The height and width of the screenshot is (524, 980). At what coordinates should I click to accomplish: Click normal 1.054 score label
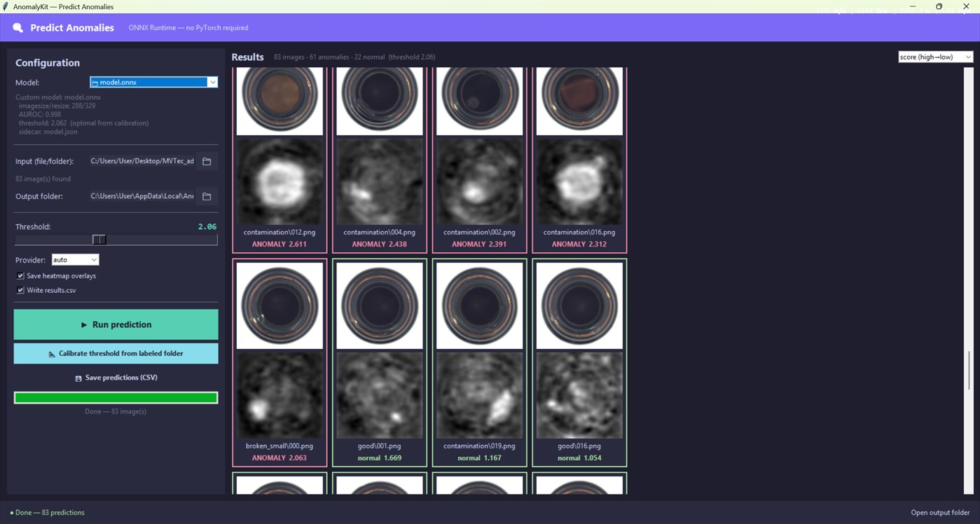(x=579, y=457)
